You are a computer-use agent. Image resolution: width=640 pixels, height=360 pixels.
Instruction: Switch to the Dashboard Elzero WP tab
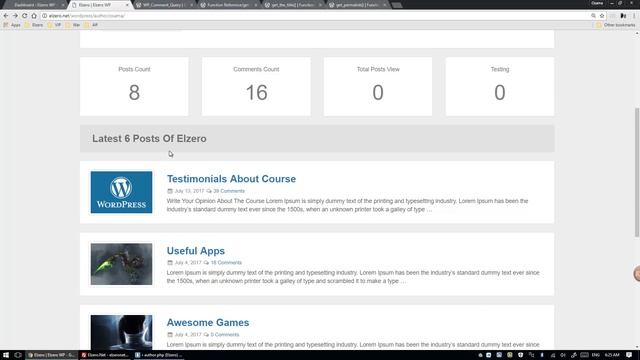click(35, 5)
